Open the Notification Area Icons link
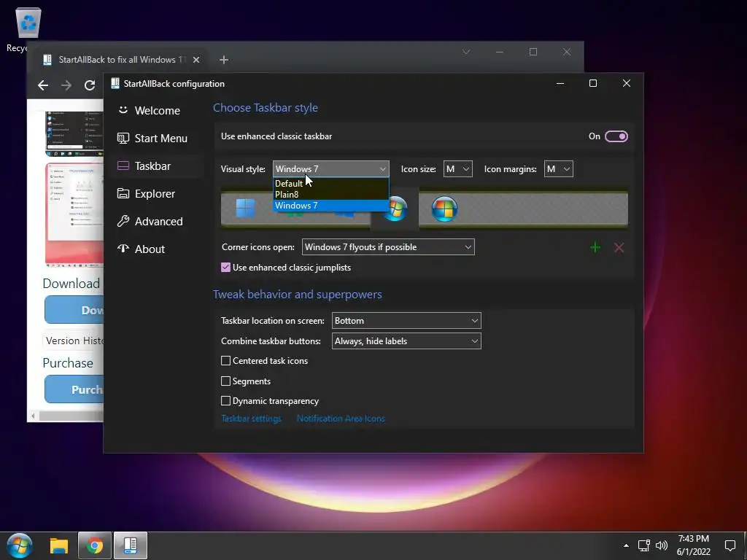Viewport: 747px width, 560px height. (341, 418)
